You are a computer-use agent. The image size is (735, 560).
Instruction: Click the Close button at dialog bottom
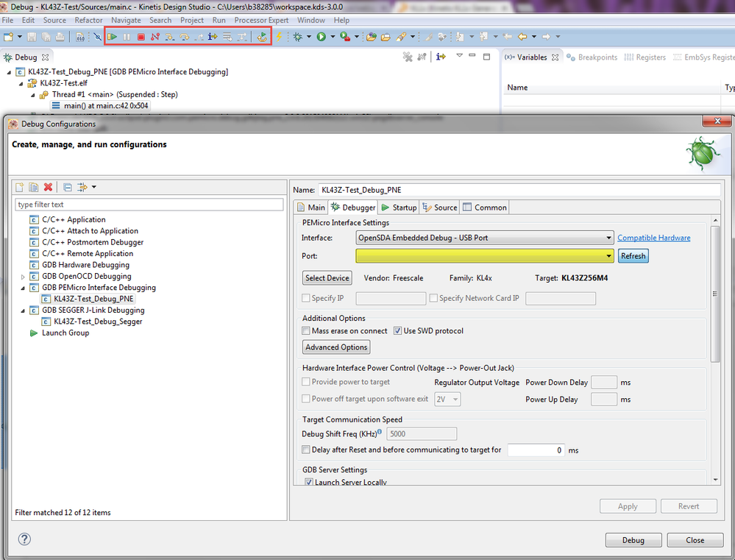(695, 540)
